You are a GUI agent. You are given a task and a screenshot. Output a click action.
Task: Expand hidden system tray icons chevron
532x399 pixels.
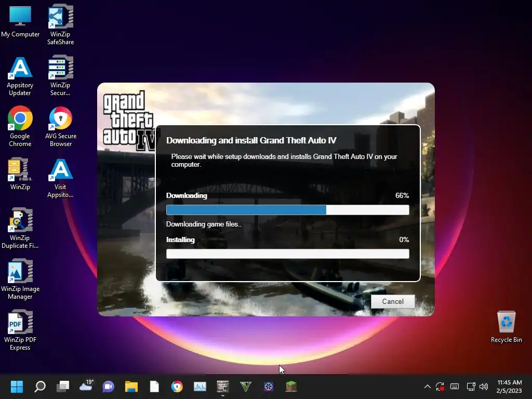click(x=428, y=387)
